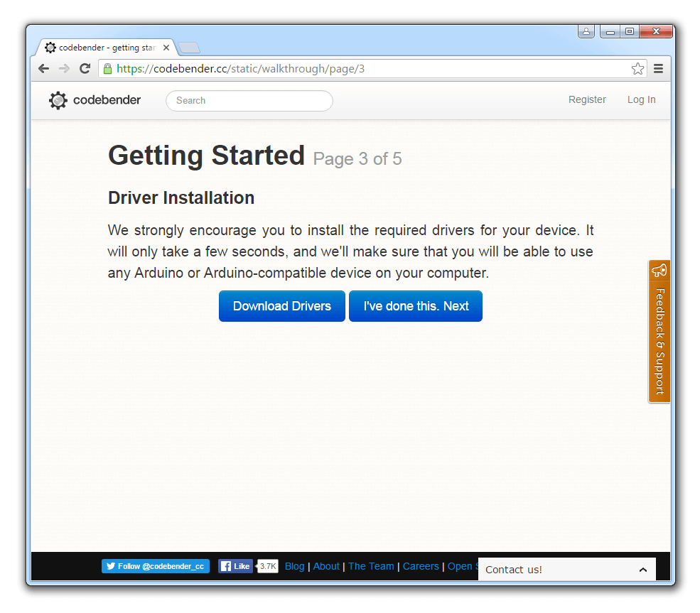Click the browser forward arrow
700x613 pixels.
click(64, 69)
